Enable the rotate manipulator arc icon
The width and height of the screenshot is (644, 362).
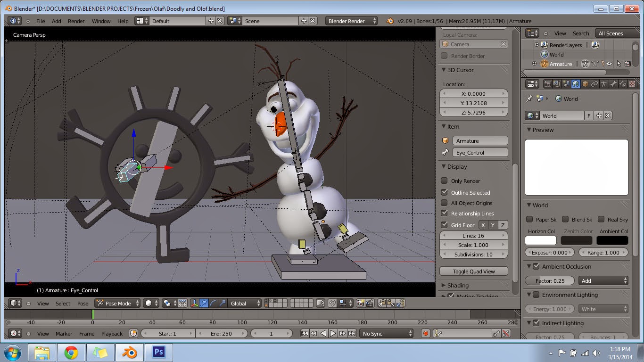213,303
